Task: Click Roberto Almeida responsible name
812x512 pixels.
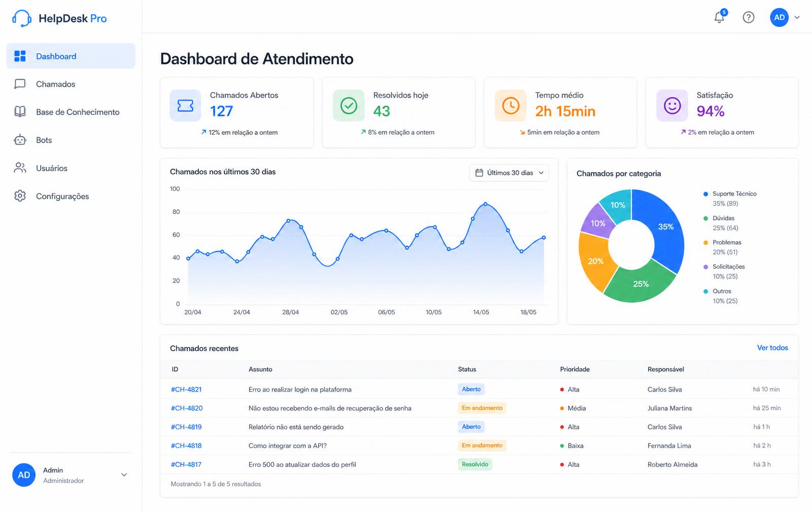Action: click(x=672, y=465)
